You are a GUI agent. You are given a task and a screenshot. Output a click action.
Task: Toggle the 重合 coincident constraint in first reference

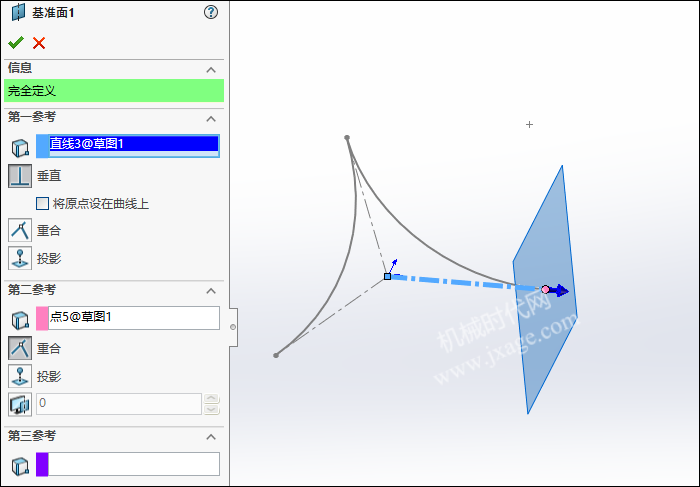tap(20, 230)
